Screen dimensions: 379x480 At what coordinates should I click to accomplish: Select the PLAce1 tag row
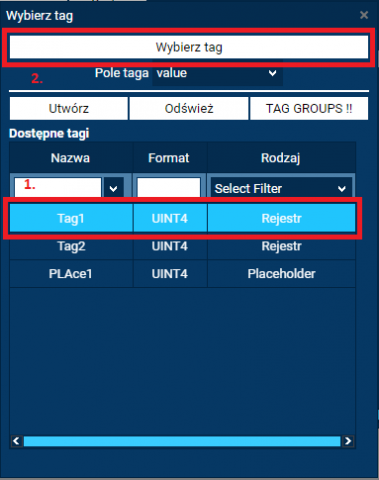182,274
